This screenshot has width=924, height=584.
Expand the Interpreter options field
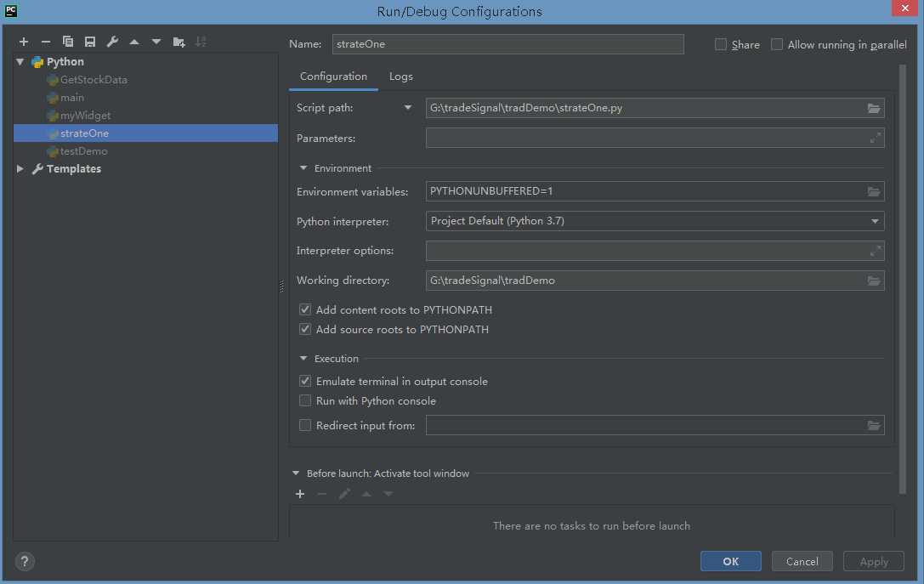pos(875,251)
